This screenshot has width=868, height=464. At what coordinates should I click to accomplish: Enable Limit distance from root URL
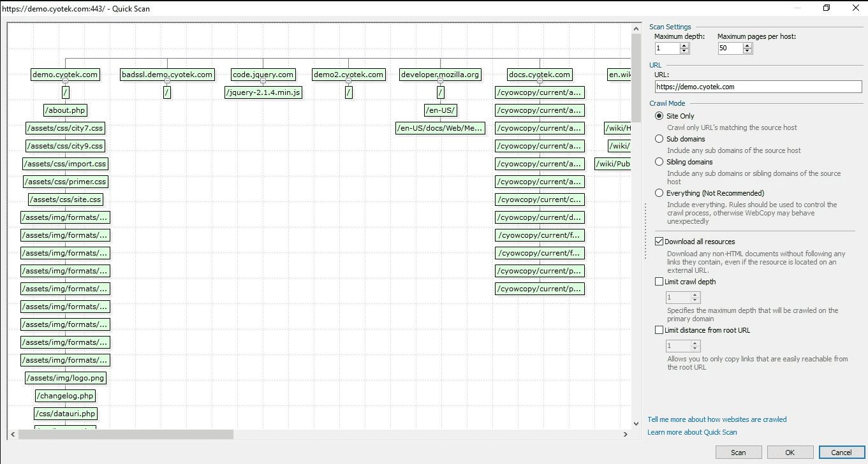[x=659, y=330]
